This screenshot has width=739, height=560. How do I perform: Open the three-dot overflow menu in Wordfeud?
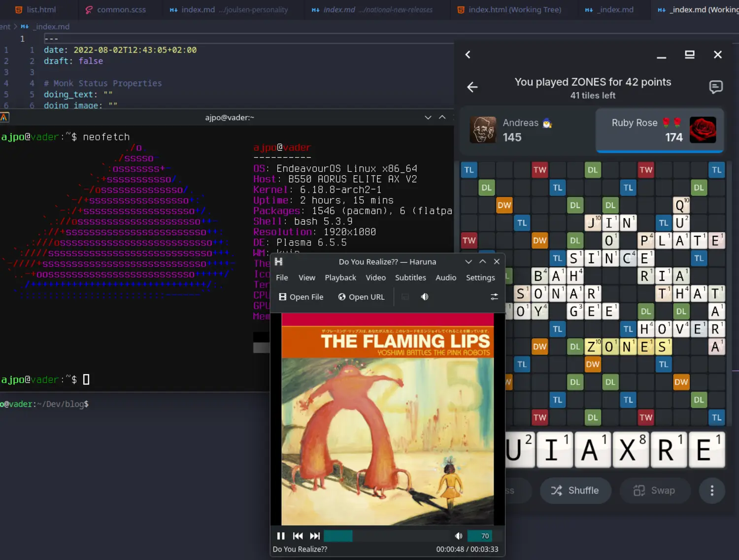pyautogui.click(x=712, y=491)
